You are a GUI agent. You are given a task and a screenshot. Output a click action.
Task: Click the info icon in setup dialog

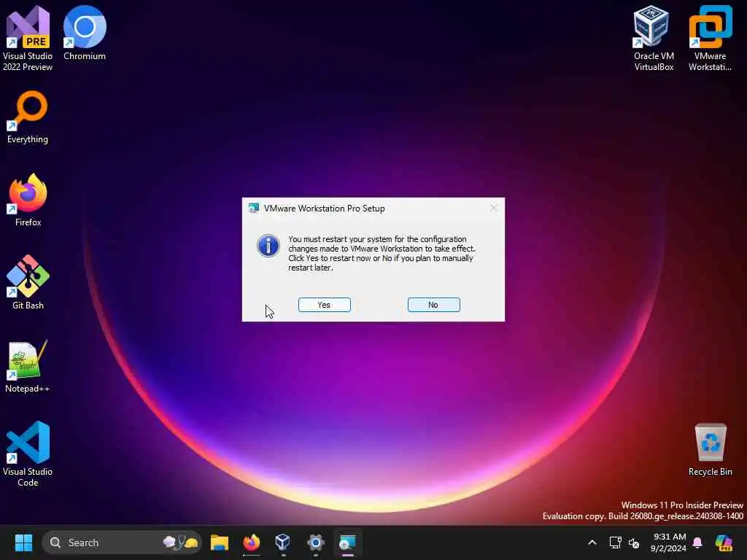pyautogui.click(x=268, y=246)
